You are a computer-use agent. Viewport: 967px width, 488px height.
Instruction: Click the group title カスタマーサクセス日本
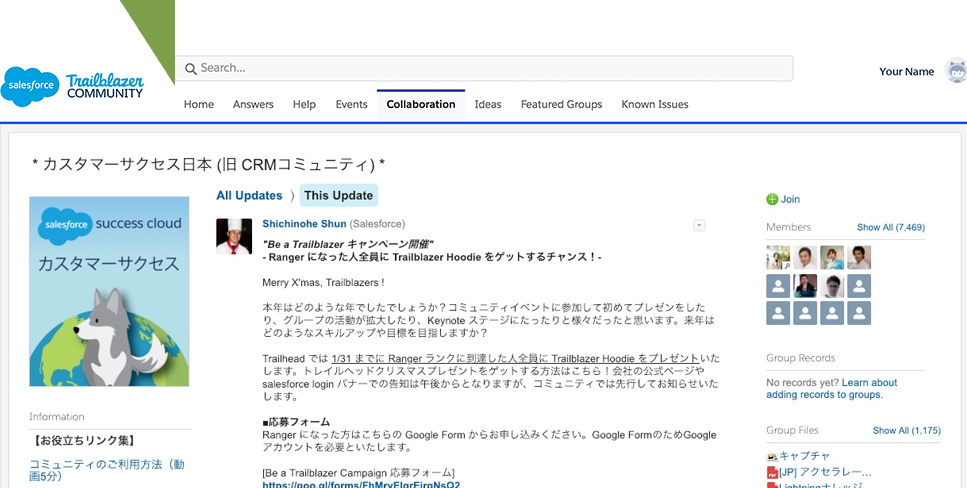click(208, 165)
